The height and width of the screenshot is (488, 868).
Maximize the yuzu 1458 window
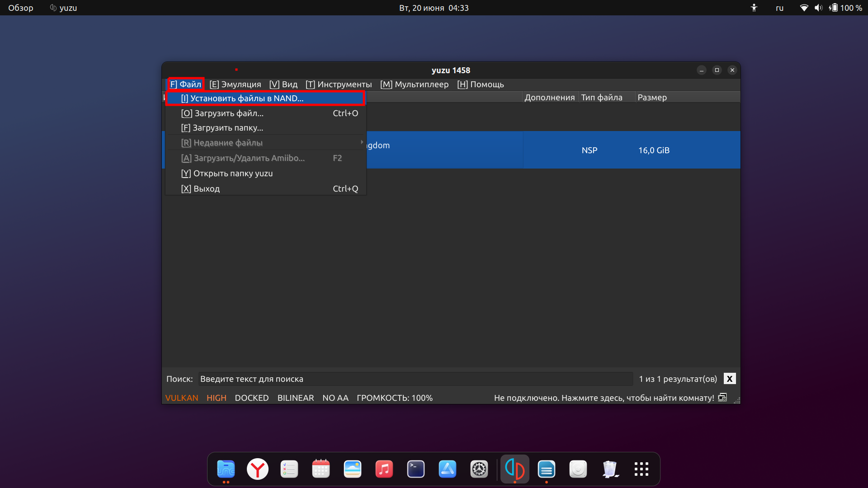click(717, 70)
